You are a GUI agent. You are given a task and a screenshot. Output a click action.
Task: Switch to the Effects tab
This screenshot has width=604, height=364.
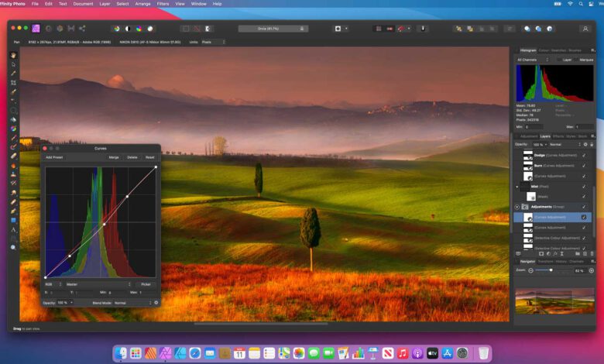pyautogui.click(x=558, y=136)
